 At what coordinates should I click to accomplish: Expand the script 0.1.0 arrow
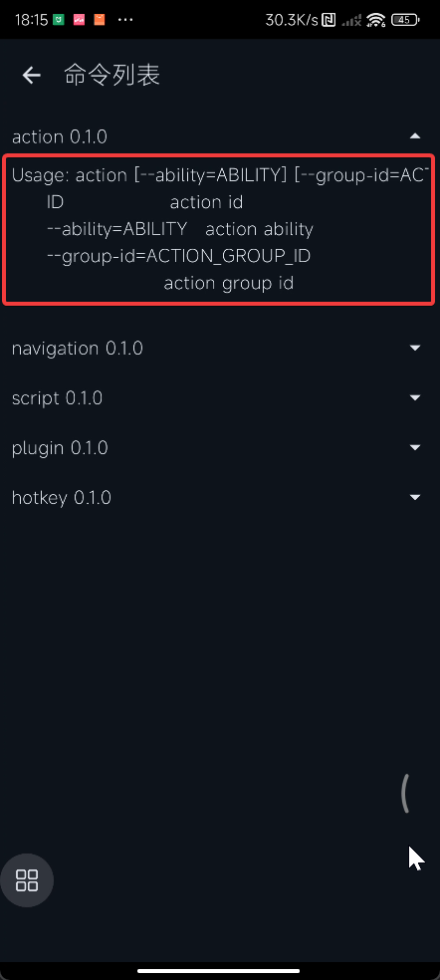(415, 397)
